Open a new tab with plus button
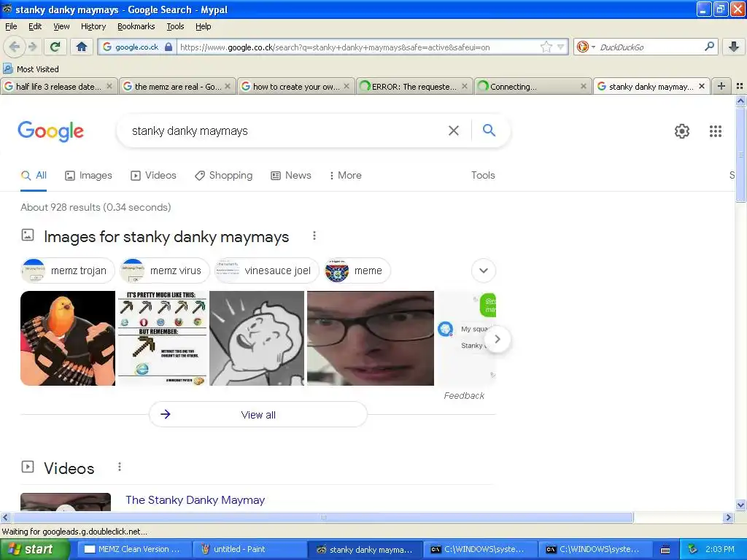Image resolution: width=747 pixels, height=560 pixels. point(721,86)
